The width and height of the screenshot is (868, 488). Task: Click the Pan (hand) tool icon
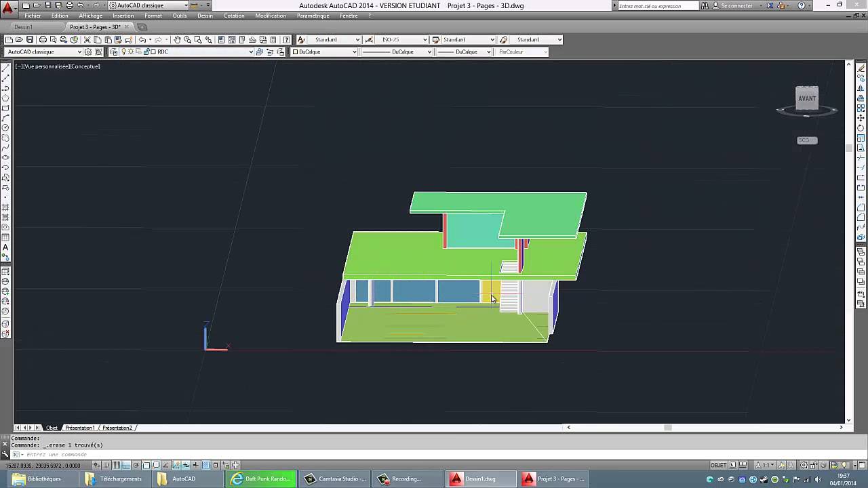point(176,39)
